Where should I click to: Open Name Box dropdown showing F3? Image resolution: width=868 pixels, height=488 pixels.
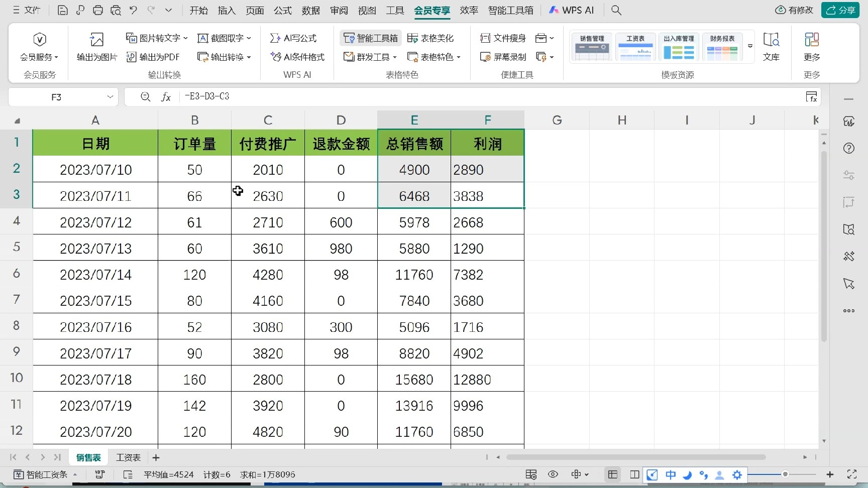click(x=110, y=97)
